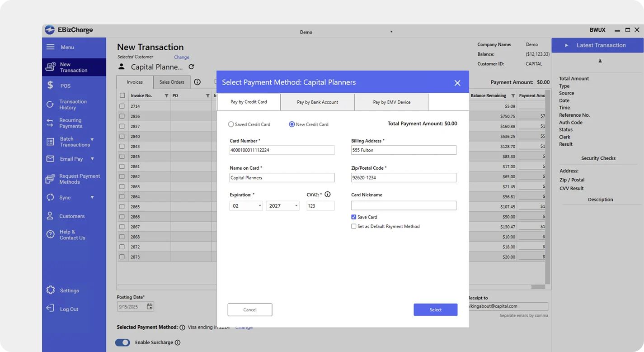This screenshot has height=352, width=644.
Task: Click the Name on Card field
Action: pos(282,178)
